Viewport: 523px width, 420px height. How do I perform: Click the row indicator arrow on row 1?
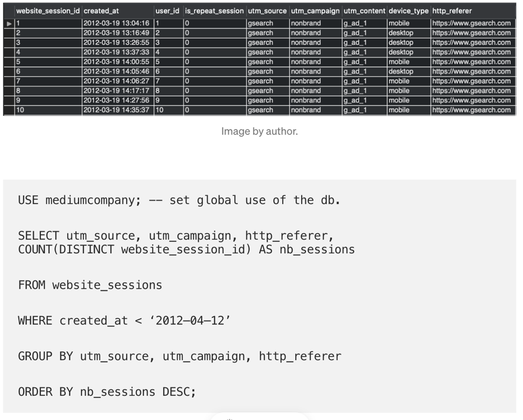pos(8,24)
